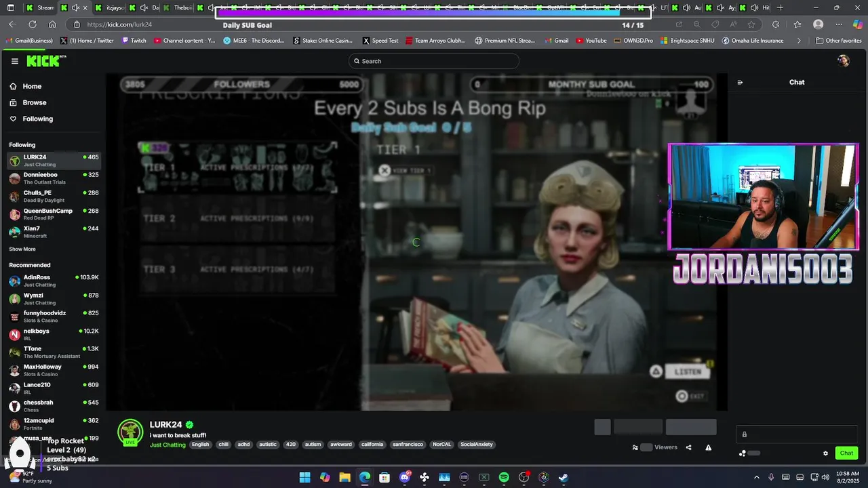Open the Edge profile icon
Viewport: 868px width, 488px height.
pos(818,24)
